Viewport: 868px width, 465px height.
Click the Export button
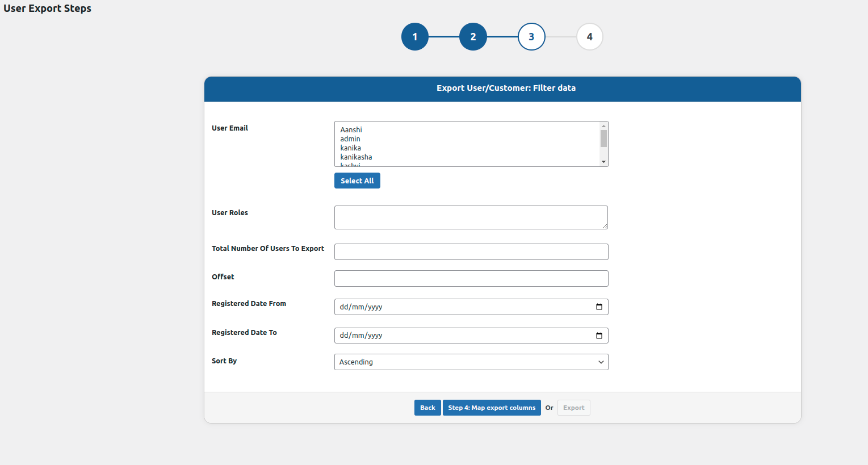pos(573,408)
